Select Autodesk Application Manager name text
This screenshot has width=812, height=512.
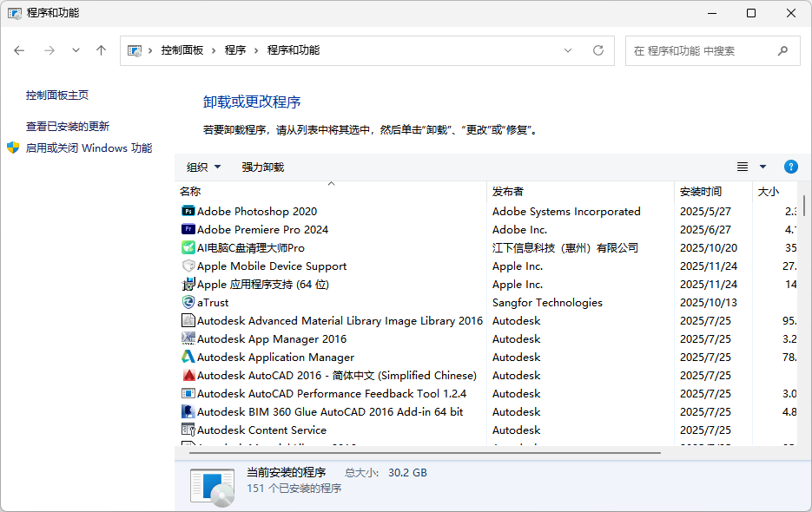pyautogui.click(x=275, y=358)
